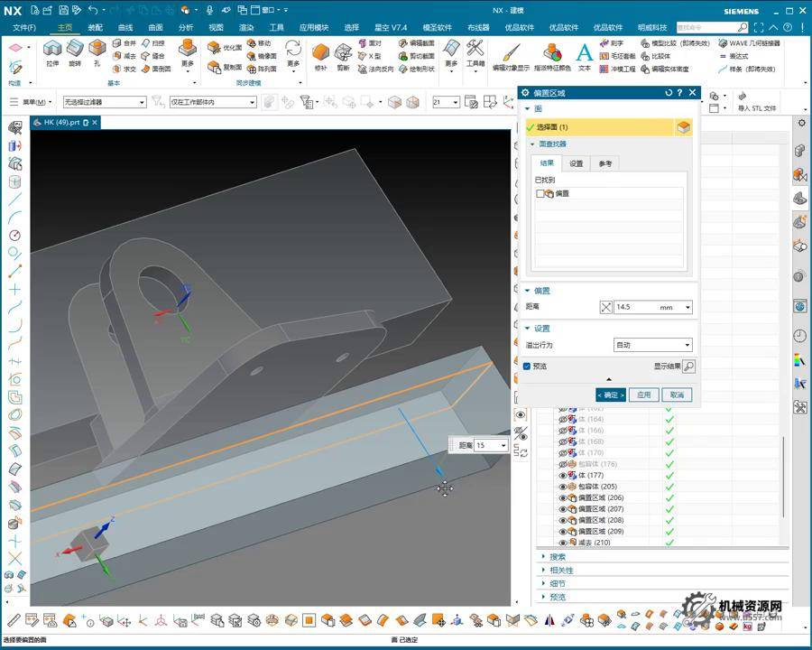The image size is (812, 650).
Task: Uncheck the 预览 preview checkbox
Action: [x=527, y=367]
